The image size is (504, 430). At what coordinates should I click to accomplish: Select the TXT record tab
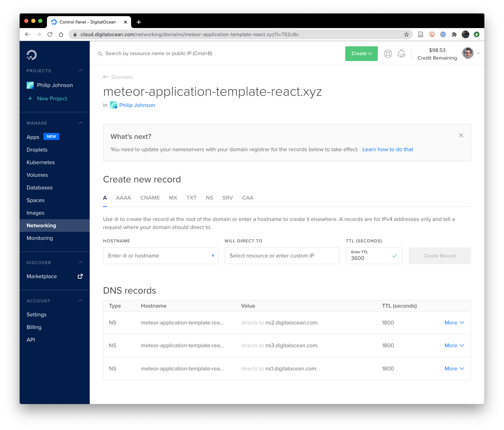(191, 198)
